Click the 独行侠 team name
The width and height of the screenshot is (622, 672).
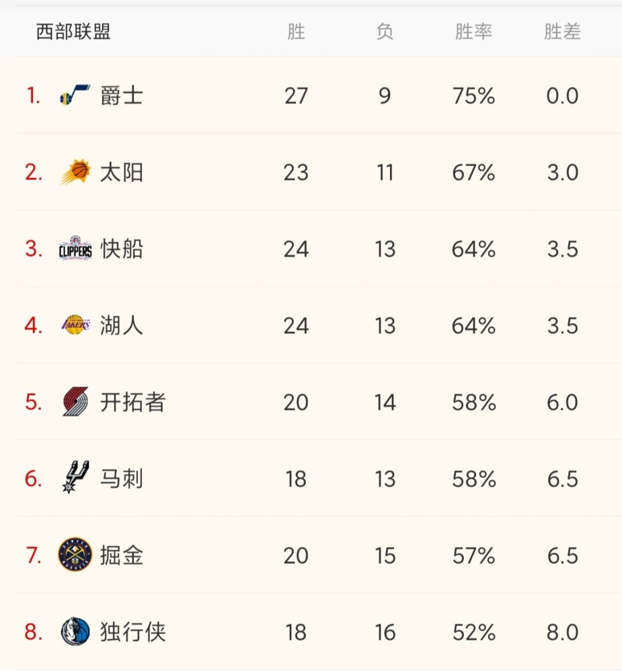tap(132, 632)
